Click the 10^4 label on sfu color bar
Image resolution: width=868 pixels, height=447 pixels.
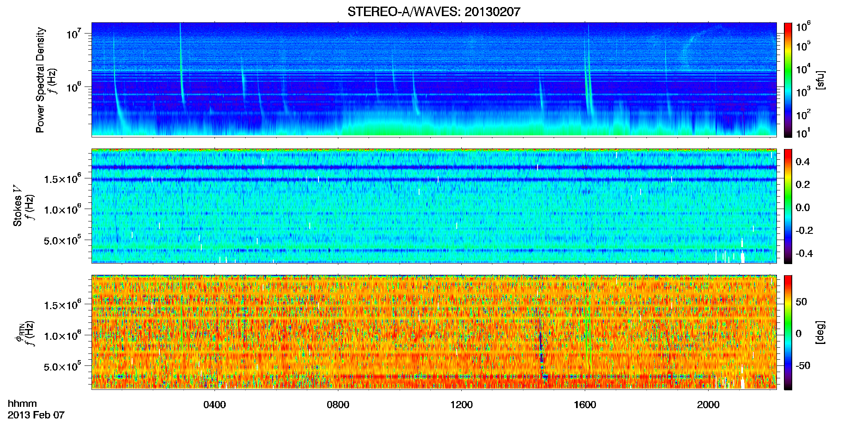pyautogui.click(x=803, y=69)
